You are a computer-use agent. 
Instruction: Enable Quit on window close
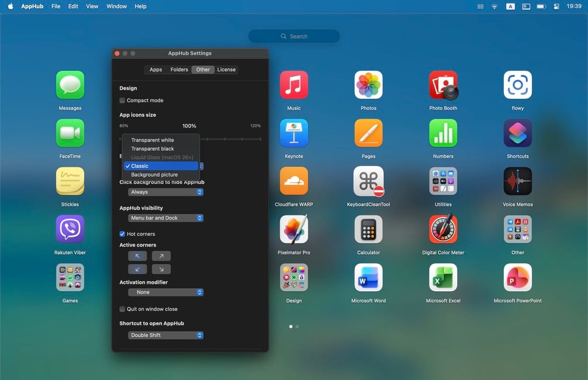(x=122, y=309)
